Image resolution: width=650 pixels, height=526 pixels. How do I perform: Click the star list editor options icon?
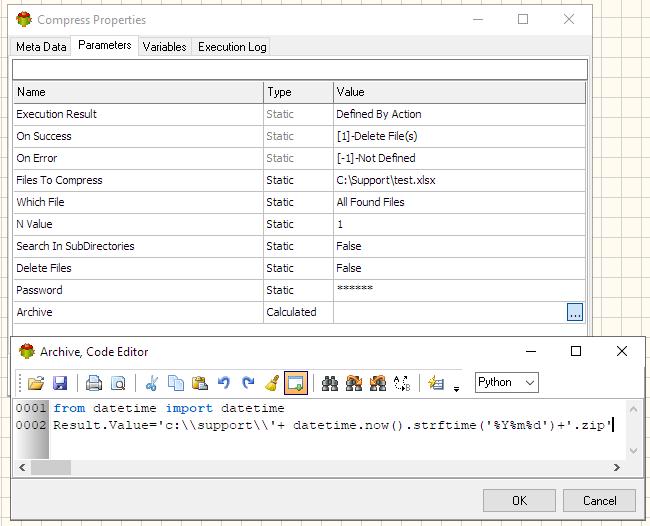pos(436,383)
